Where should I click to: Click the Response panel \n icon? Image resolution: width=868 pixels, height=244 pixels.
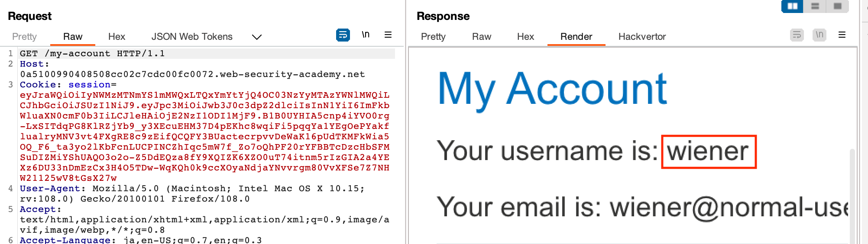click(819, 35)
